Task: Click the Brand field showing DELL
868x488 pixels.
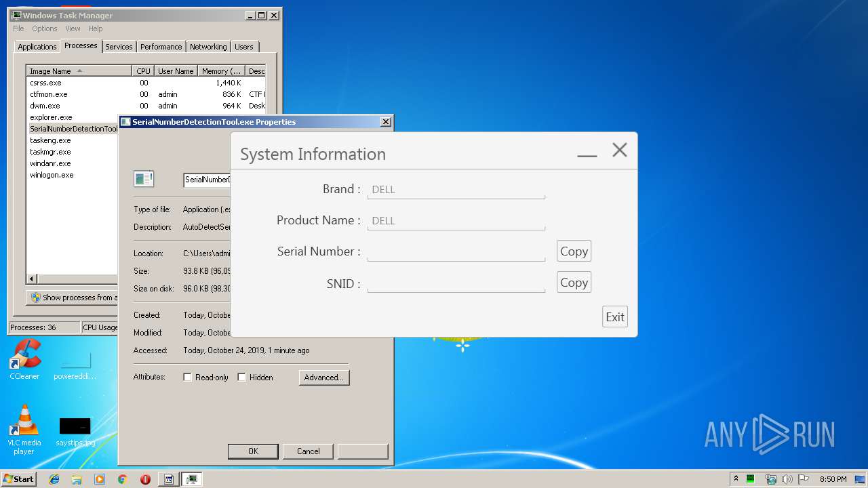Action: coord(456,190)
